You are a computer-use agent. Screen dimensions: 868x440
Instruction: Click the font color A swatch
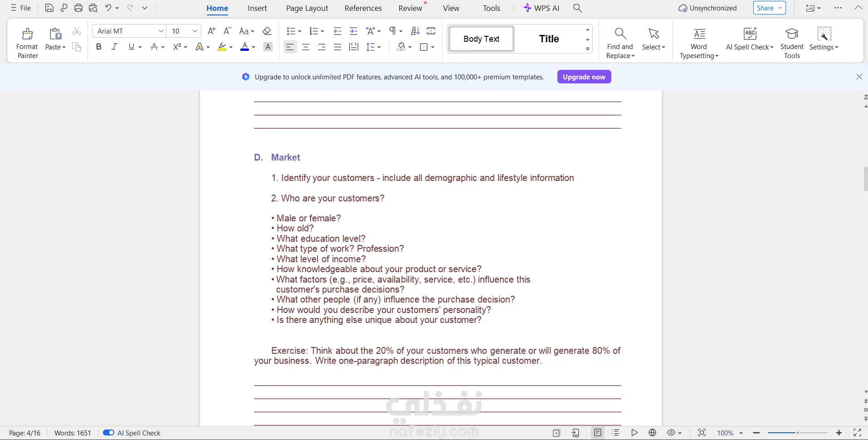[x=244, y=47]
